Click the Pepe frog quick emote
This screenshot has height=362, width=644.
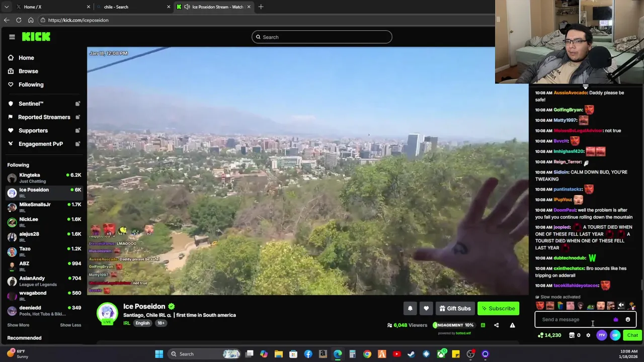click(591, 306)
